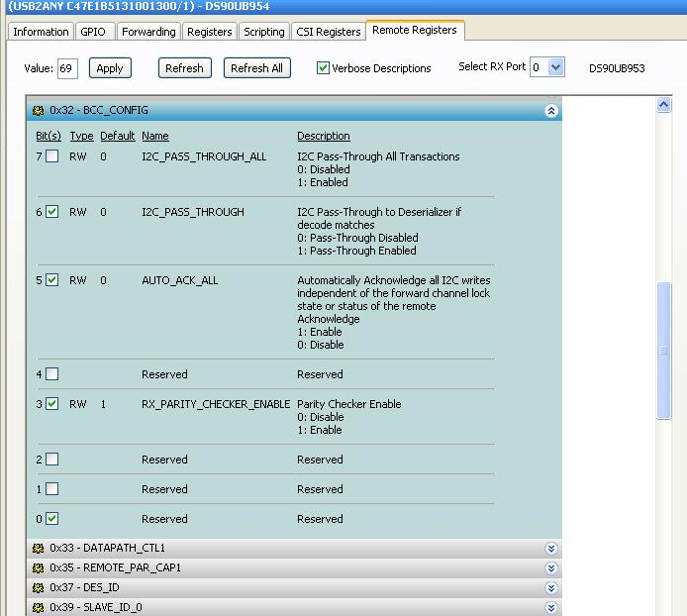Image resolution: width=687 pixels, height=616 pixels.
Task: Uncheck bit 6 I2C_PASS_THROUGH checkbox
Action: [x=52, y=212]
